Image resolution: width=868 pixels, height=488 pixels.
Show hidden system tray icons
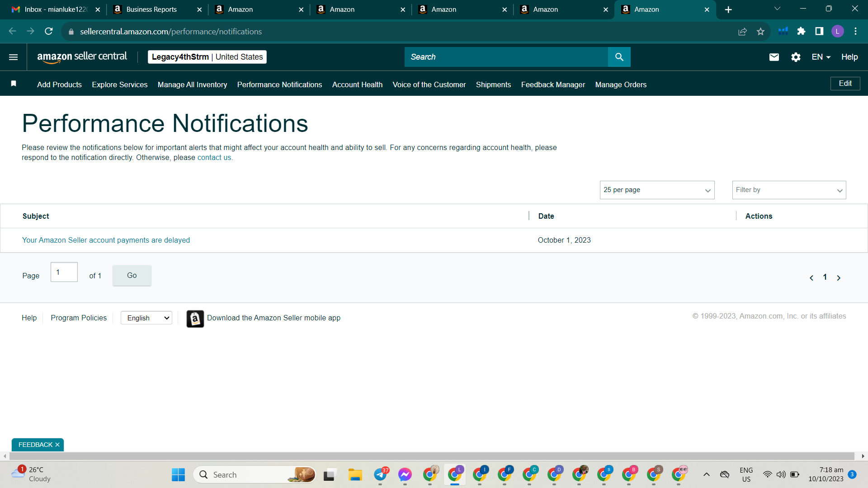[707, 474]
